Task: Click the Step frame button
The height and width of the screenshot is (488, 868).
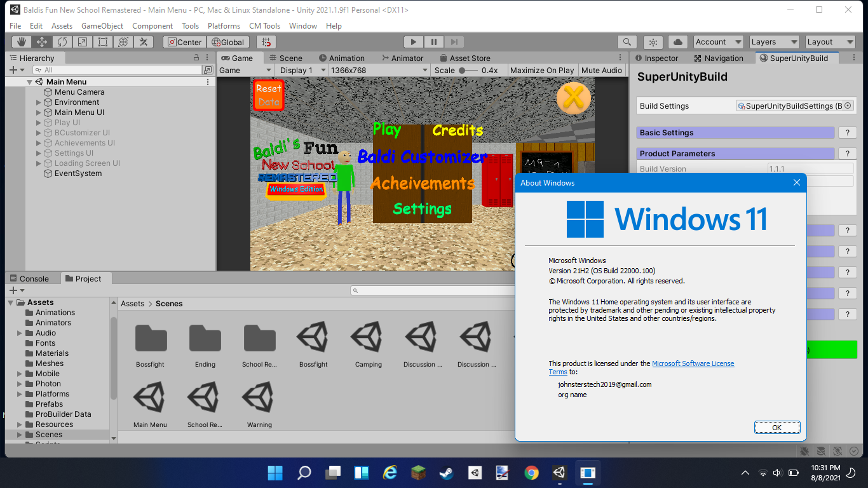Action: (x=454, y=42)
